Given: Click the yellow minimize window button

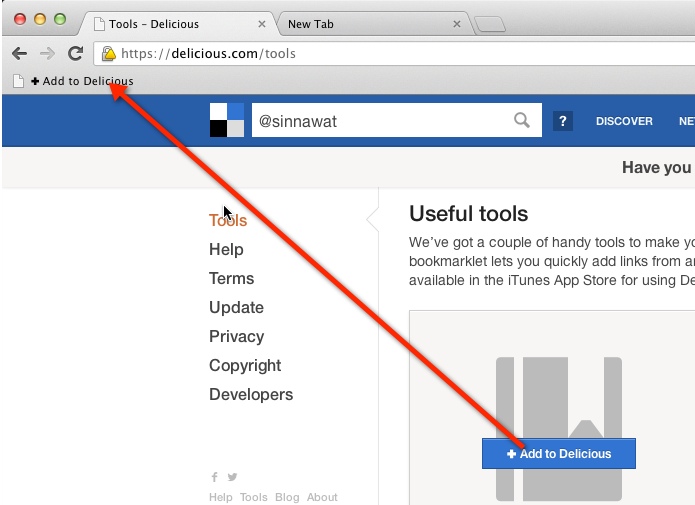Looking at the screenshot, I should (40, 19).
